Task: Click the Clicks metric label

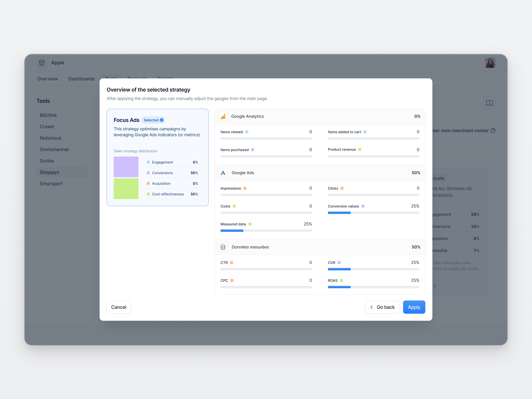Action: 333,188
